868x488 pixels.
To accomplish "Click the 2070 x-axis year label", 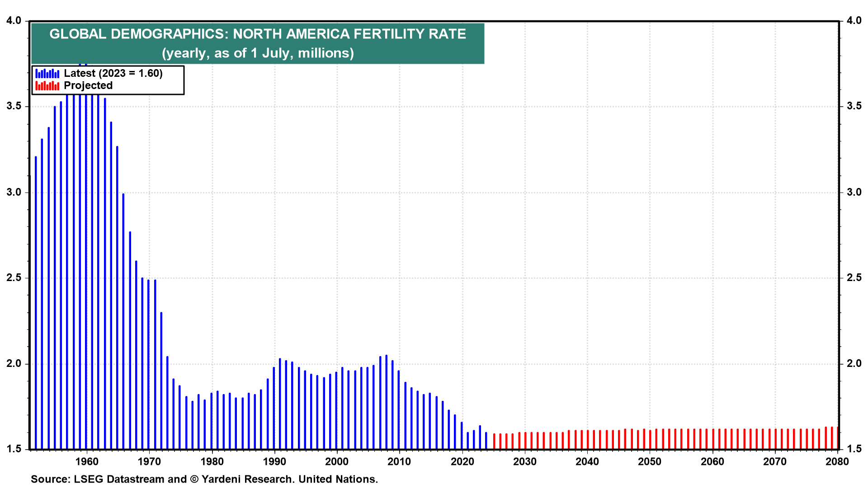I will click(775, 461).
